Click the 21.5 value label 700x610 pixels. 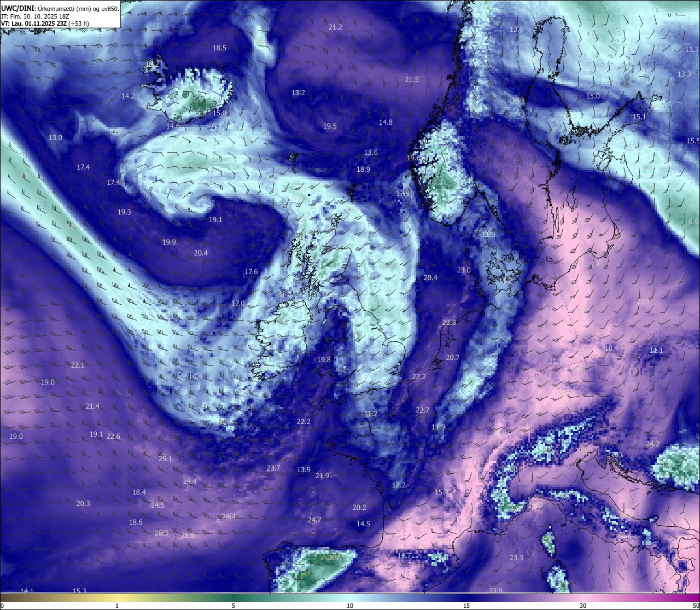point(412,80)
